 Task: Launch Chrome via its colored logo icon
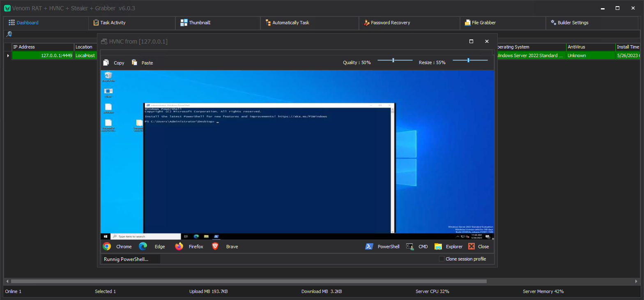coord(107,246)
